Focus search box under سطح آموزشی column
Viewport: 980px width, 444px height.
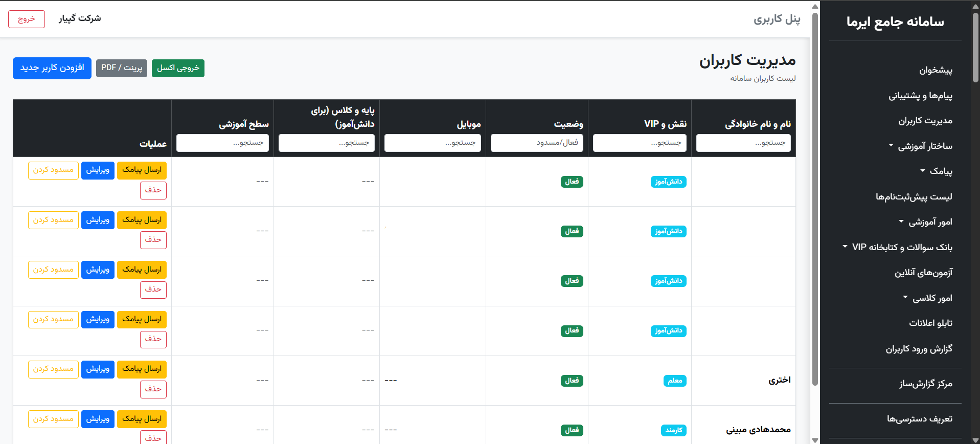tap(222, 143)
